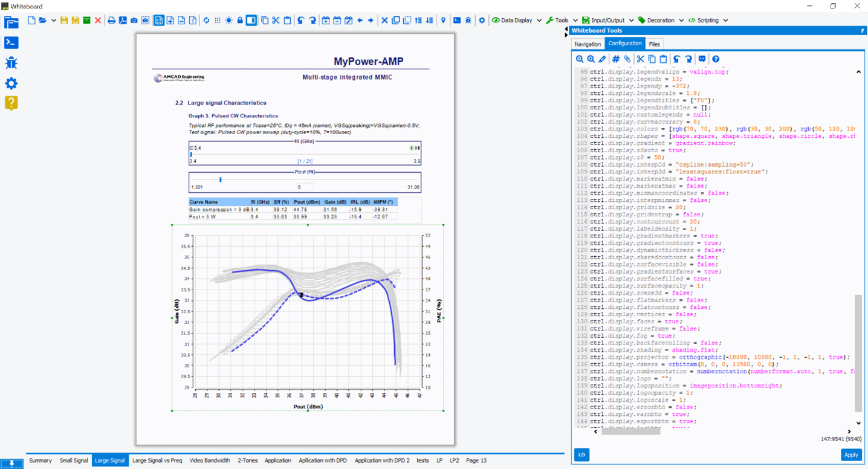
Task: Toggle the grid dots icon
Action: [x=218, y=20]
